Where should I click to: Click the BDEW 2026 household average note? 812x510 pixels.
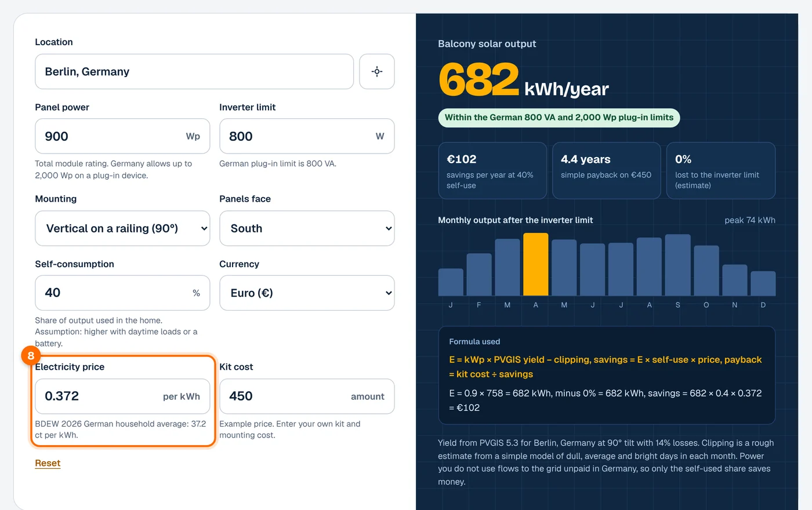[x=121, y=429]
